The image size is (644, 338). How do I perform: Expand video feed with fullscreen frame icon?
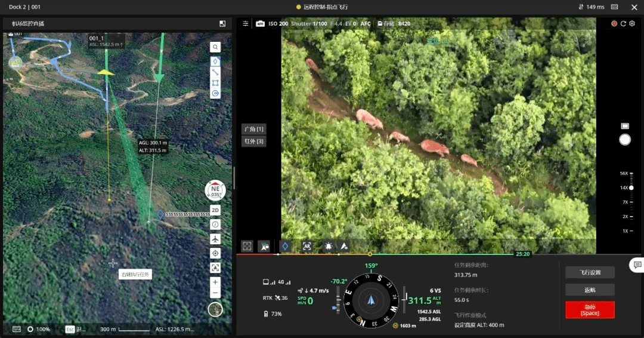[x=247, y=246]
